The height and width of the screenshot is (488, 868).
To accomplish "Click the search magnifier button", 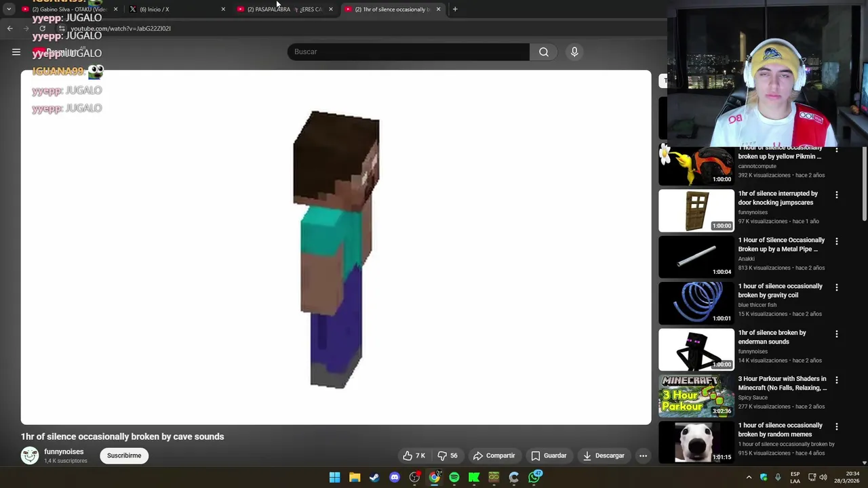I will coord(544,52).
